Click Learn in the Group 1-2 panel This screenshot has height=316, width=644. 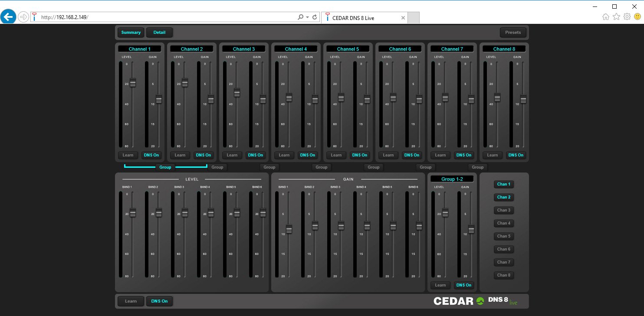440,285
